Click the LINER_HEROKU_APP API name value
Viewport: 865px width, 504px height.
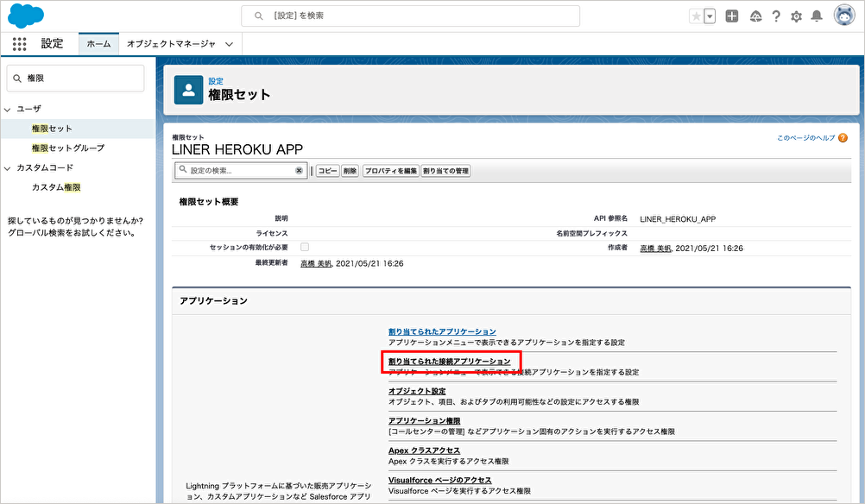click(678, 219)
